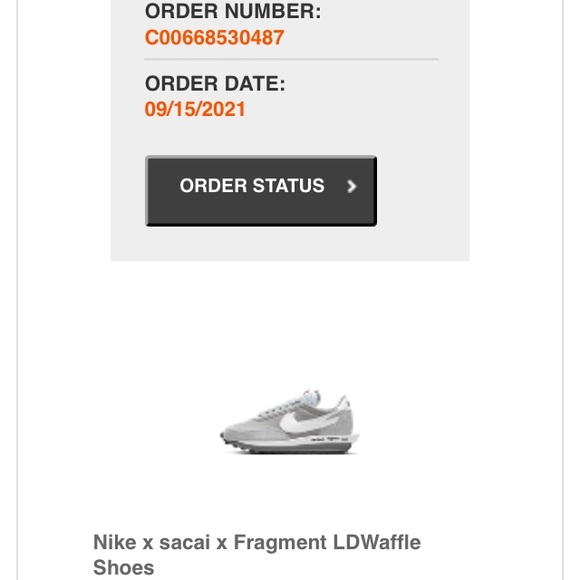Image resolution: width=580 pixels, height=580 pixels.
Task: Click the 'LDWaffle' word in product title
Action: [x=377, y=542]
